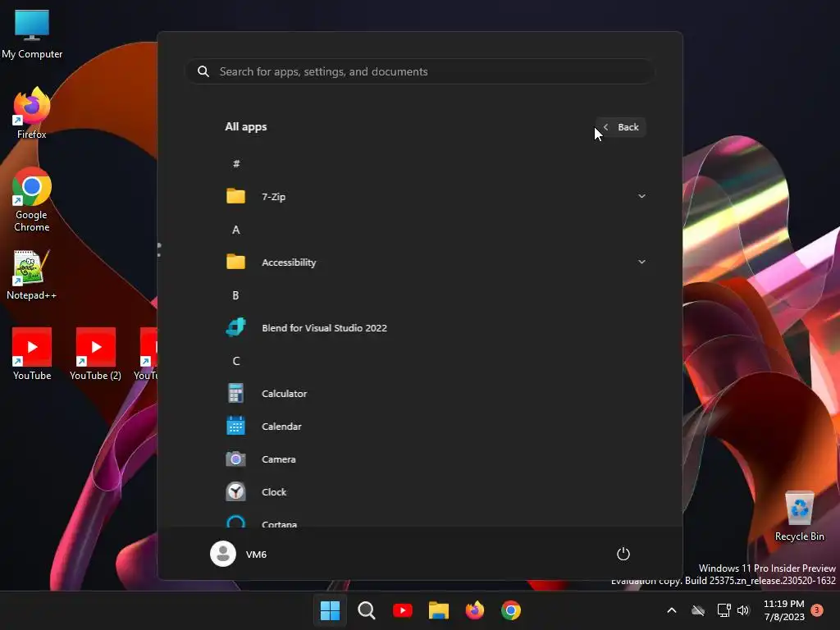Open the Calculator app icon
Image resolution: width=840 pixels, height=630 pixels.
(x=235, y=393)
